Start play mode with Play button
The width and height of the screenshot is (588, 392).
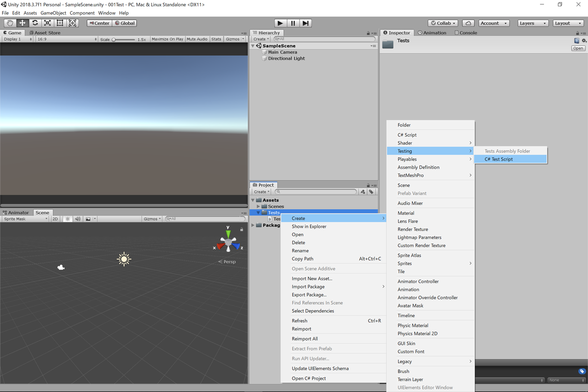tap(280, 23)
